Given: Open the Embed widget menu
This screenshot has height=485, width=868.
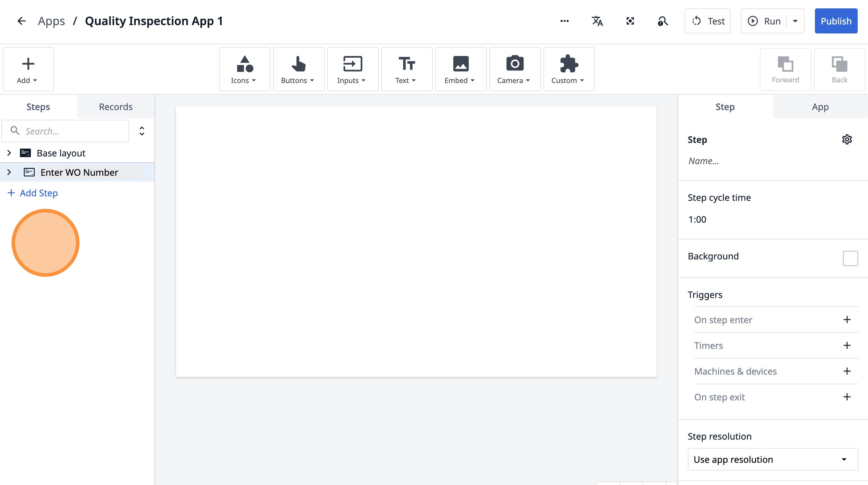Looking at the screenshot, I should (x=460, y=70).
